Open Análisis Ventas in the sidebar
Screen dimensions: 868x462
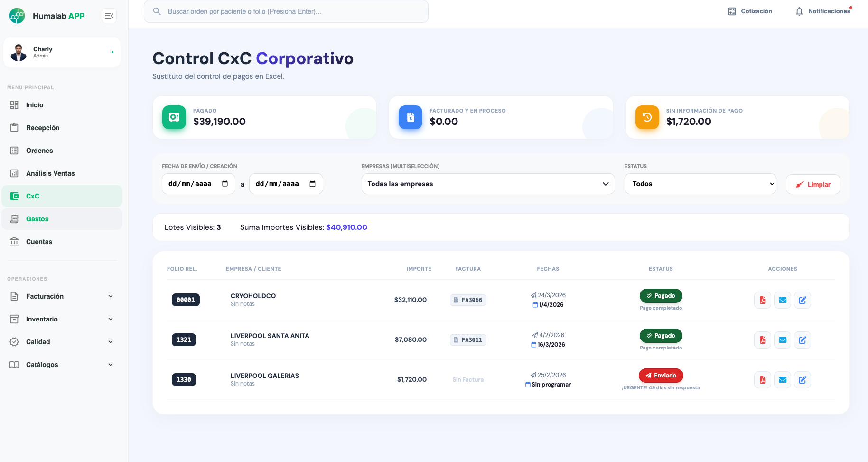click(x=62, y=173)
